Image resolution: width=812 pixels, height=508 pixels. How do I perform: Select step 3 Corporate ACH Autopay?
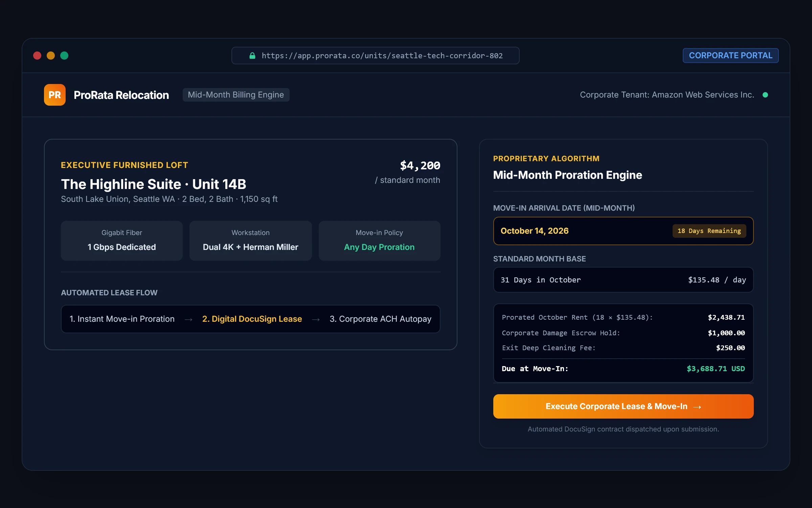pyautogui.click(x=380, y=319)
